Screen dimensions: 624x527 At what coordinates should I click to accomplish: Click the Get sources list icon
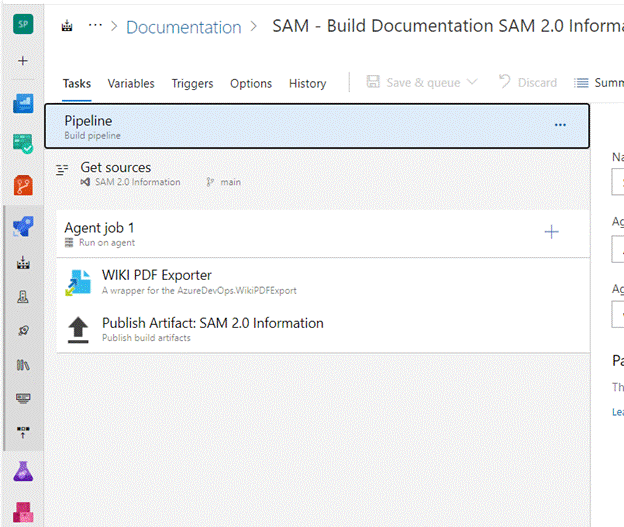tap(62, 170)
